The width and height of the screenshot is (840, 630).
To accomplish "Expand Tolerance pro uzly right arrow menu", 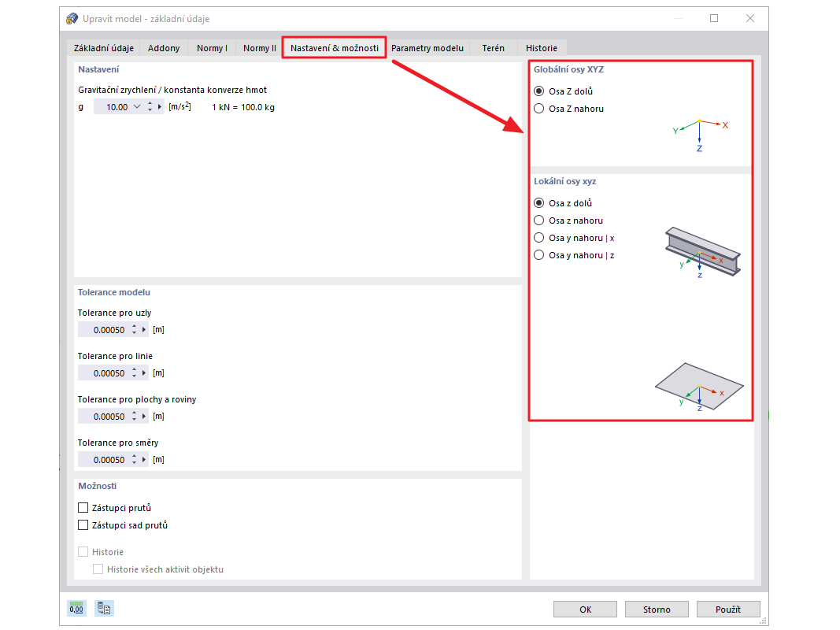I will 143,329.
